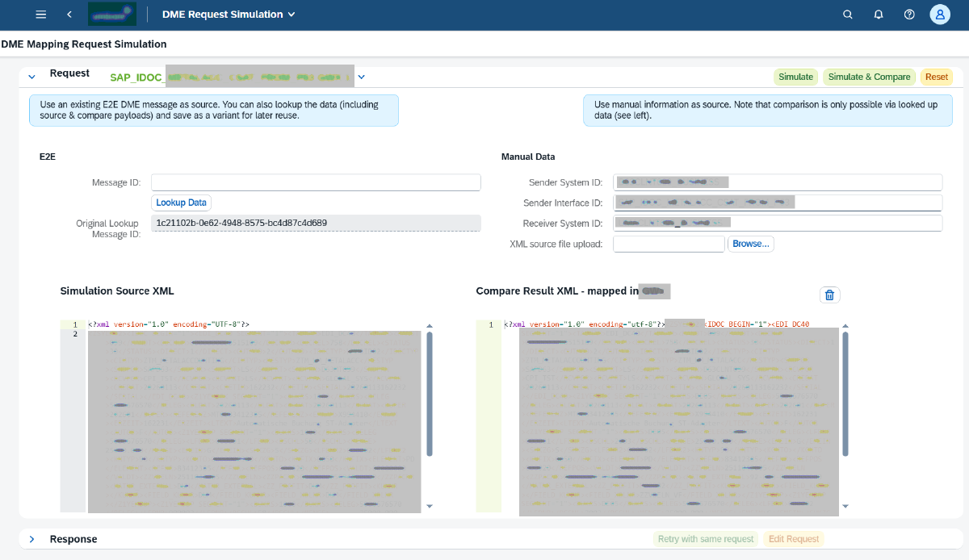Click the Sender System ID field
The height and width of the screenshot is (560, 969).
[778, 182]
